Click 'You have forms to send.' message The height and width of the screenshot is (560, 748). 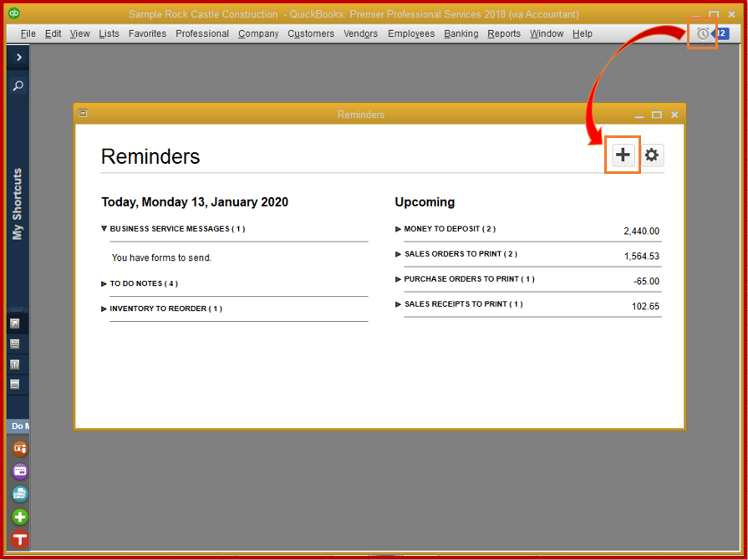click(161, 257)
